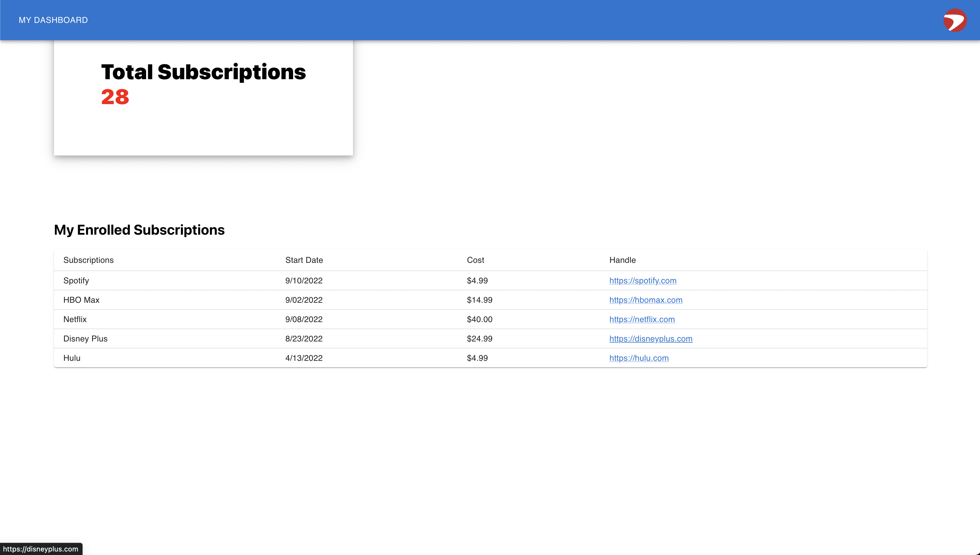This screenshot has height=555, width=980.
Task: Select the Disney Plus name cell
Action: 85,339
